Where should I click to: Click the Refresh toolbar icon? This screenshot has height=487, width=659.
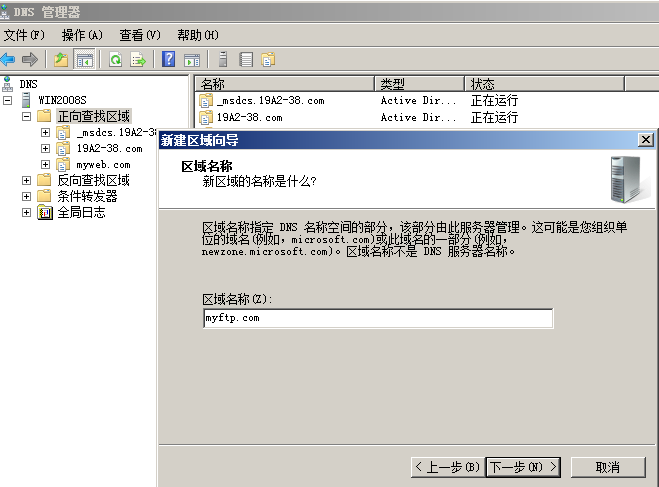coord(116,59)
